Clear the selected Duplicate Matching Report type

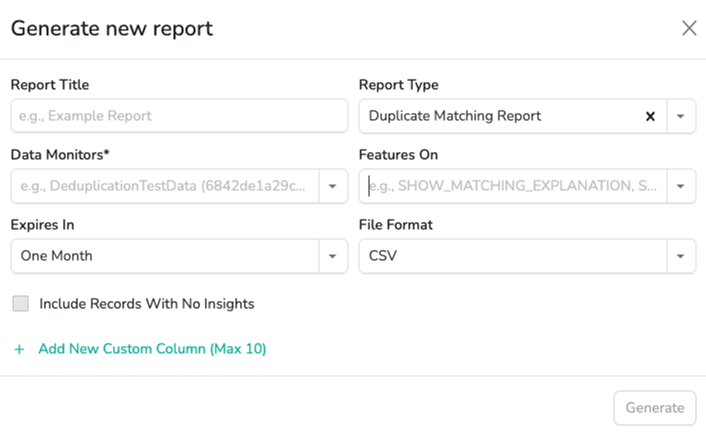pos(650,116)
